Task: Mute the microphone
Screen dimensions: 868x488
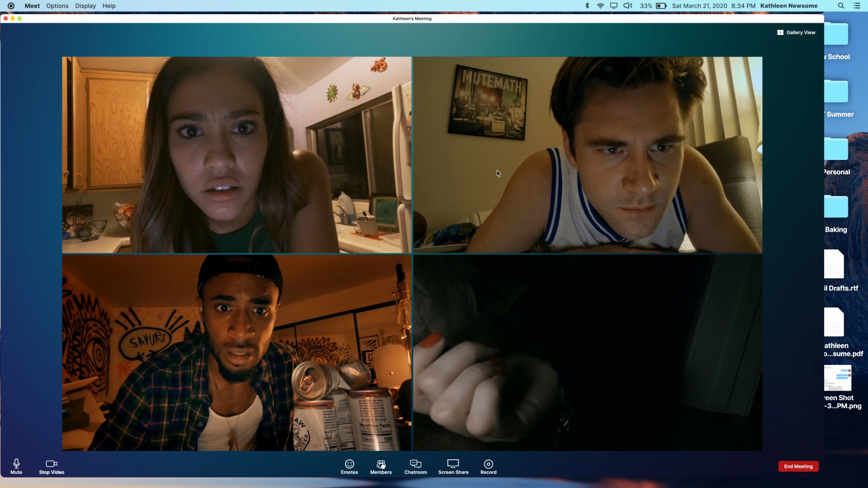Action: tap(16, 466)
